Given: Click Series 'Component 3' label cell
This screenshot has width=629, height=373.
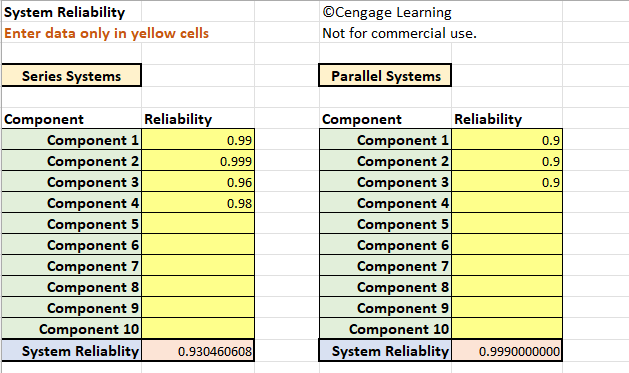Looking at the screenshot, I should 71,182.
